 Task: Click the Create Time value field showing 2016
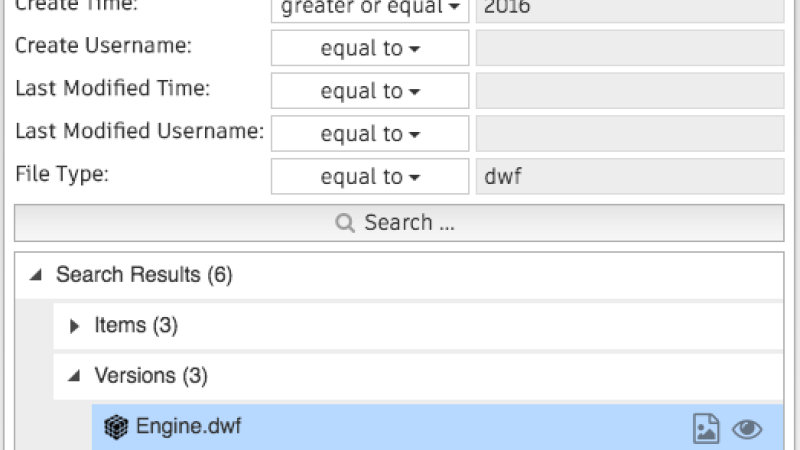click(630, 9)
